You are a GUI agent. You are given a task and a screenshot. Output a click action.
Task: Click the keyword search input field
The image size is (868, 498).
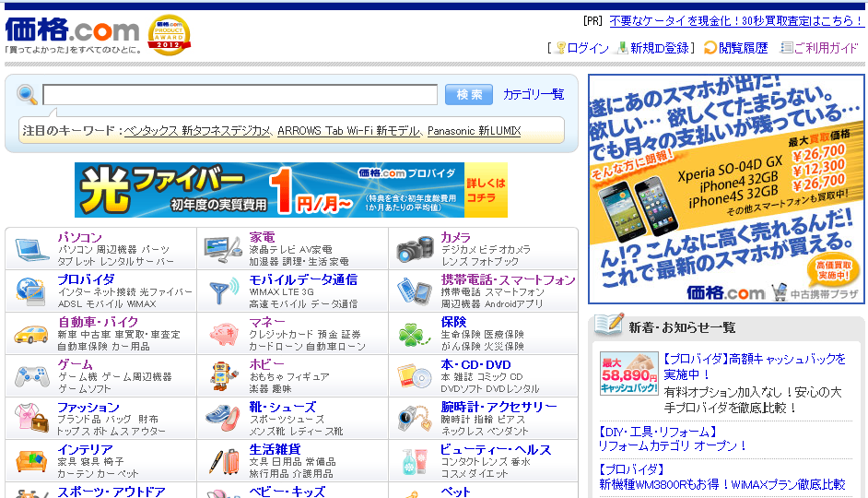240,95
